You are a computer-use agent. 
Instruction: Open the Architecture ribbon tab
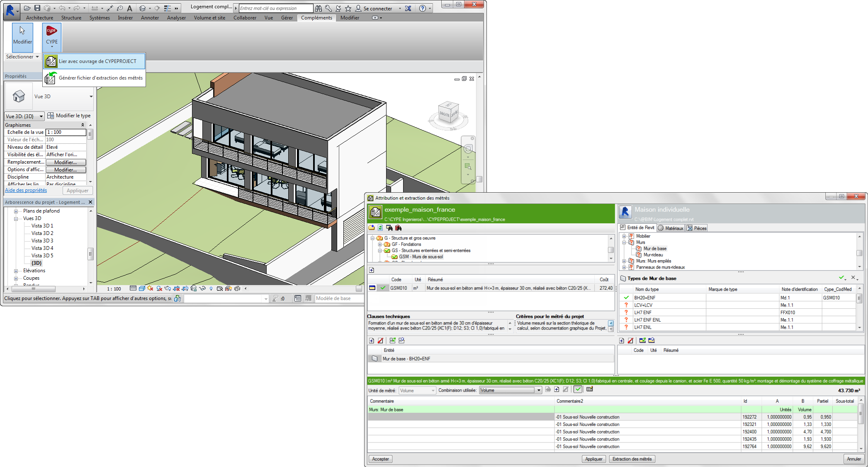39,18
